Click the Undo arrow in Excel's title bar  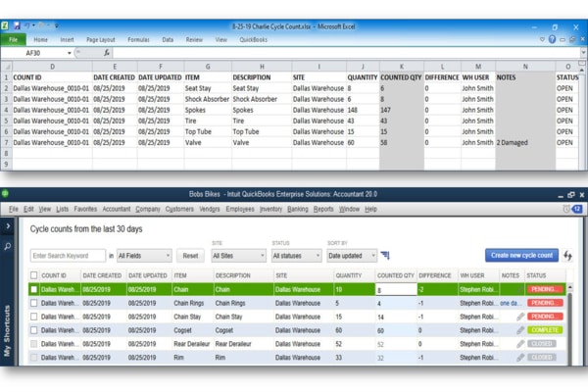point(27,25)
